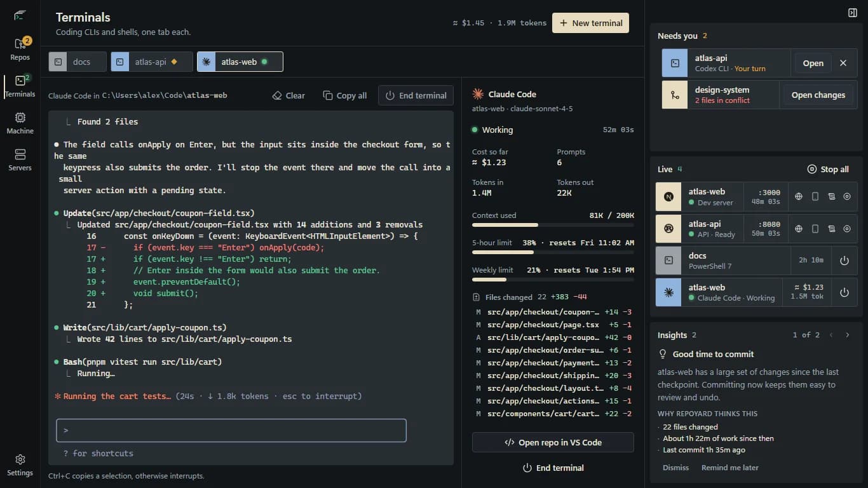868x488 pixels.
Task: Select src/components/cart/cart… changed file
Action: click(553, 414)
